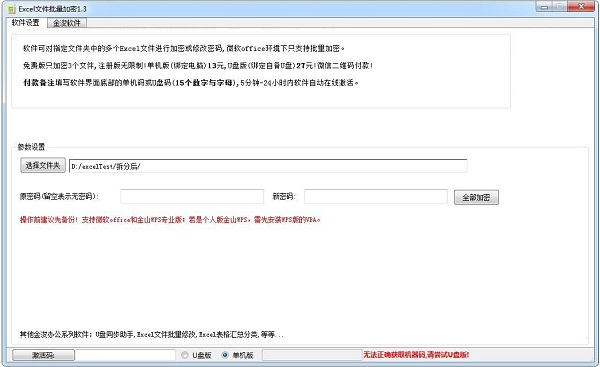Image resolution: width=600 pixels, height=367 pixels.
Task: Click the 原密码(留空表示无密码) label
Action: (59, 196)
